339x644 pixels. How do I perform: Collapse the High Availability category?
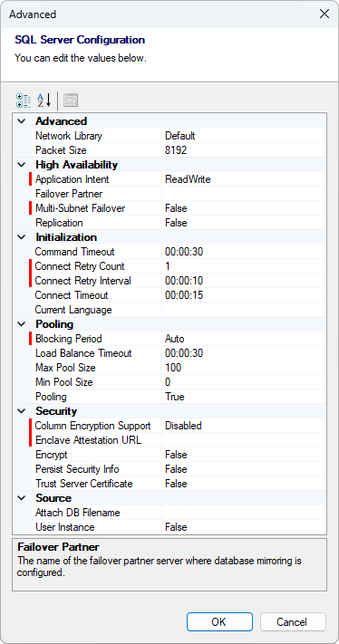22,165
